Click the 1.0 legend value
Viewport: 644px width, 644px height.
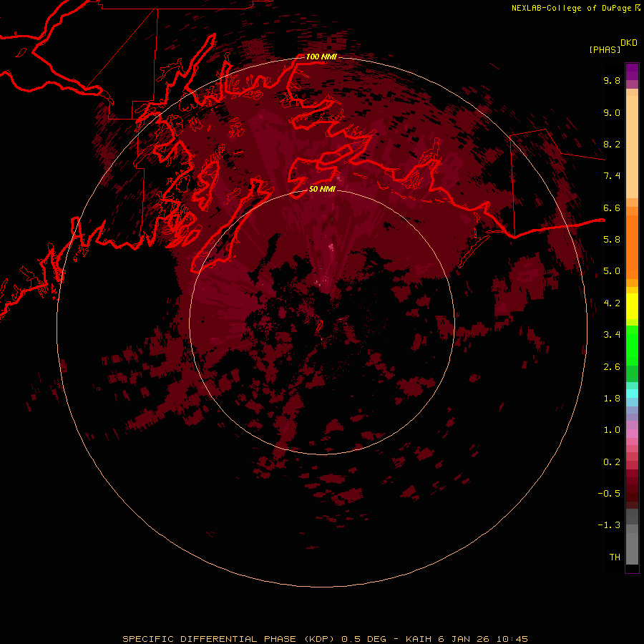[612, 430]
